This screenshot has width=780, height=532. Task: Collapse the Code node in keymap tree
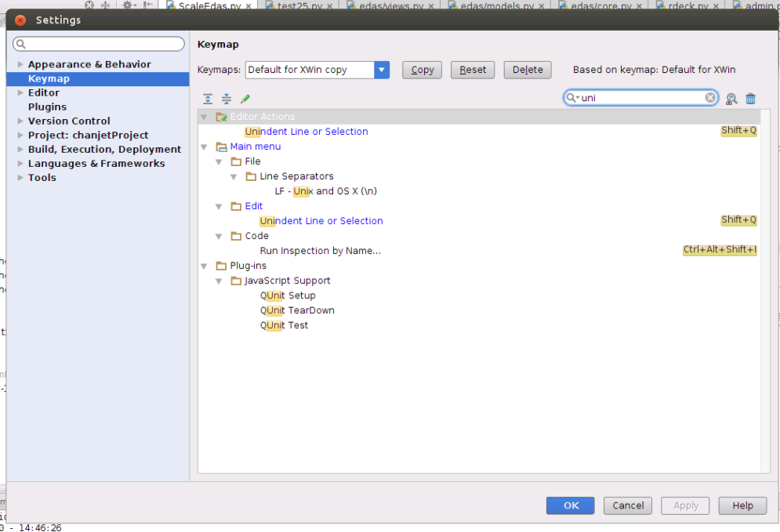pos(219,237)
